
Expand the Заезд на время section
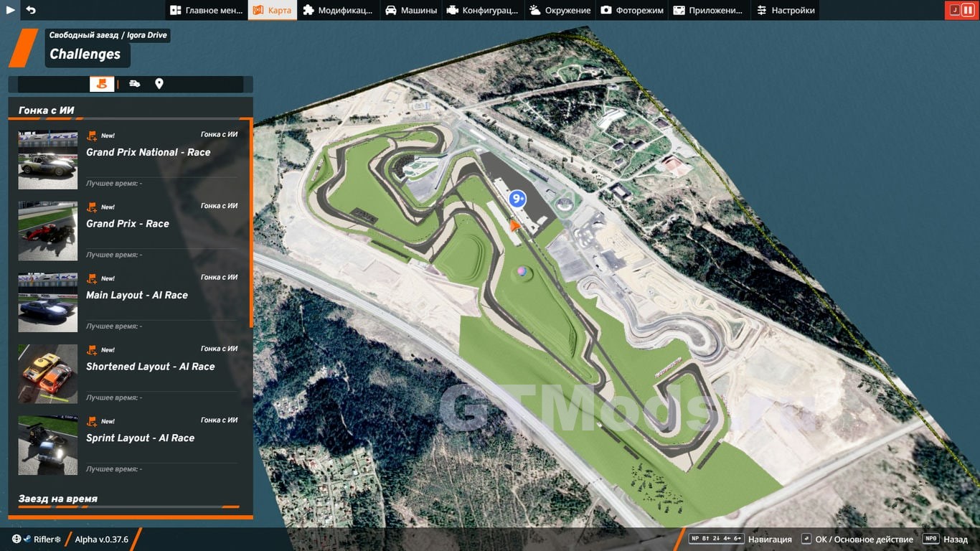pyautogui.click(x=58, y=499)
